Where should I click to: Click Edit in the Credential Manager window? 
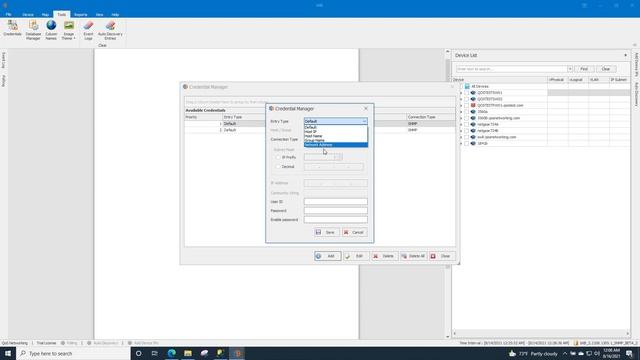coord(356,256)
